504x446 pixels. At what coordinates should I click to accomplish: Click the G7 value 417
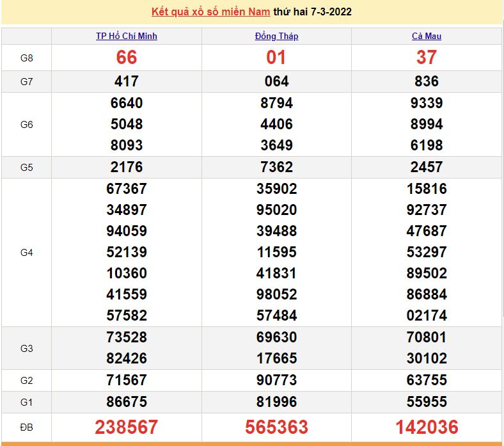click(127, 81)
